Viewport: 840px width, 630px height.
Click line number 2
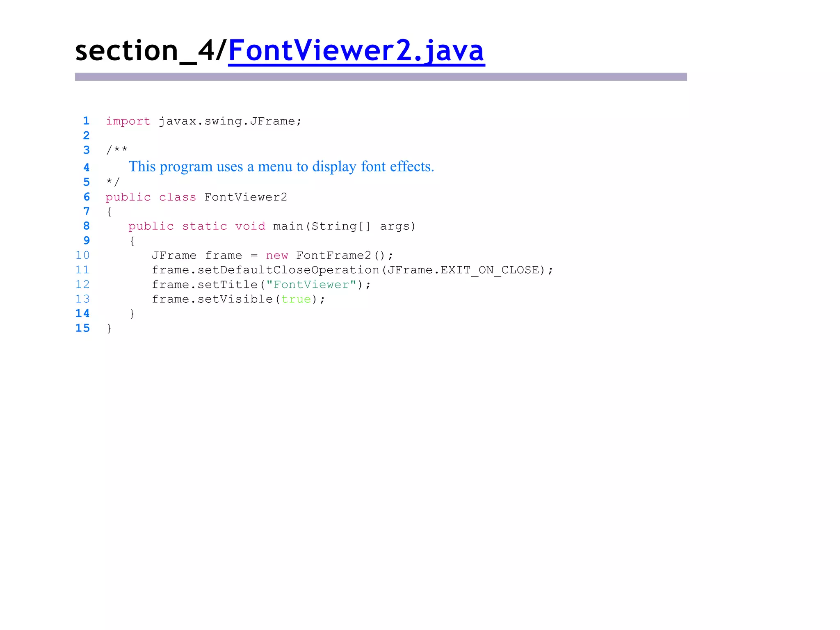(x=86, y=135)
